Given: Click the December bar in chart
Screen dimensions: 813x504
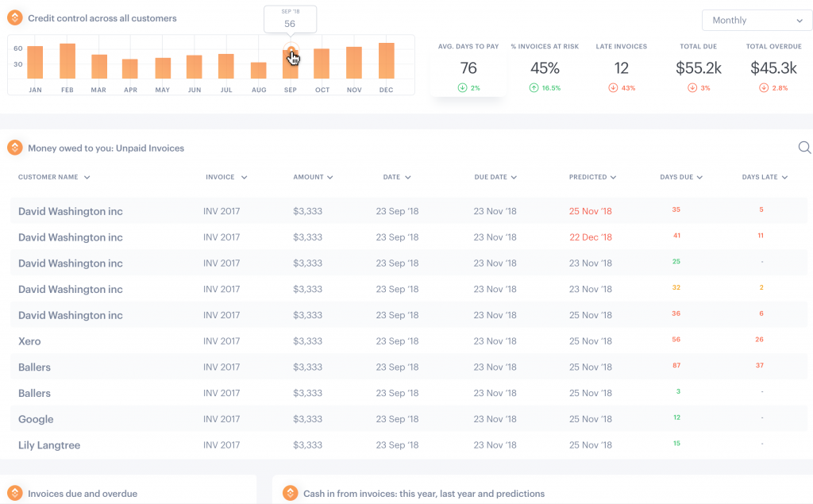Looking at the screenshot, I should pyautogui.click(x=387, y=60).
